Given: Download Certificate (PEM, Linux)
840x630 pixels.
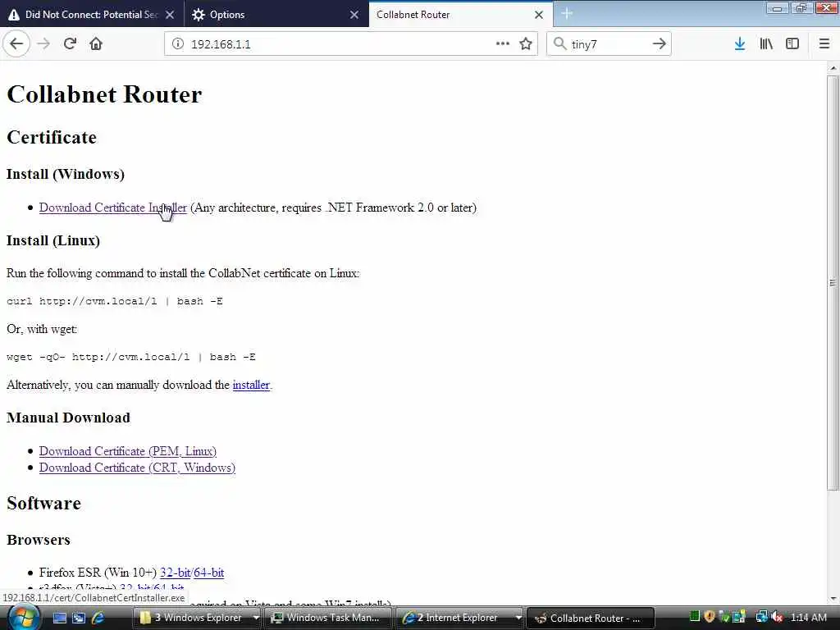Looking at the screenshot, I should [127, 451].
